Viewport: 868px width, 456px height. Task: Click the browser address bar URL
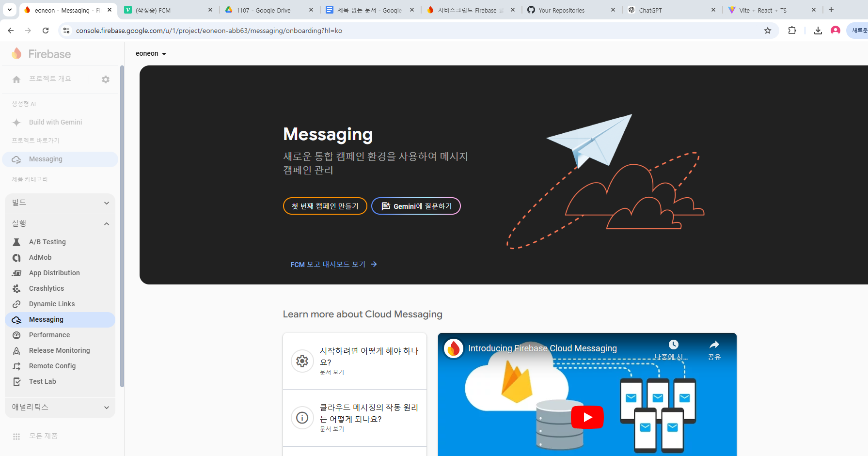coord(209,31)
